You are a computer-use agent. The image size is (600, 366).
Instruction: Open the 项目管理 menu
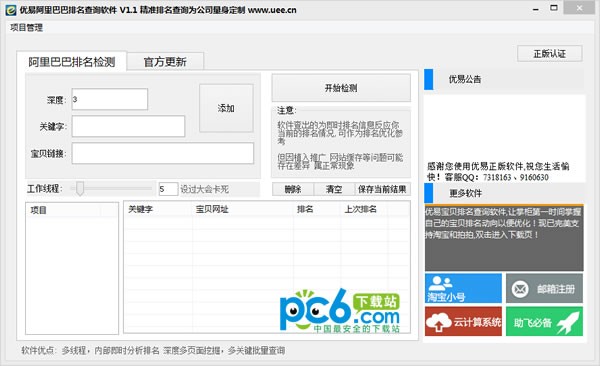(26, 28)
